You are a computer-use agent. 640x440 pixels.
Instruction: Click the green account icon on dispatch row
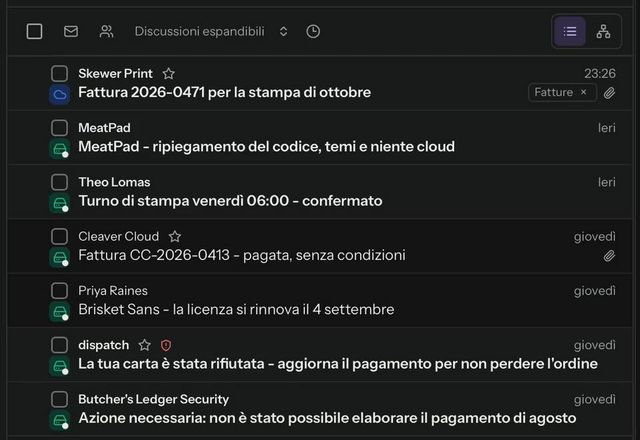click(x=60, y=366)
